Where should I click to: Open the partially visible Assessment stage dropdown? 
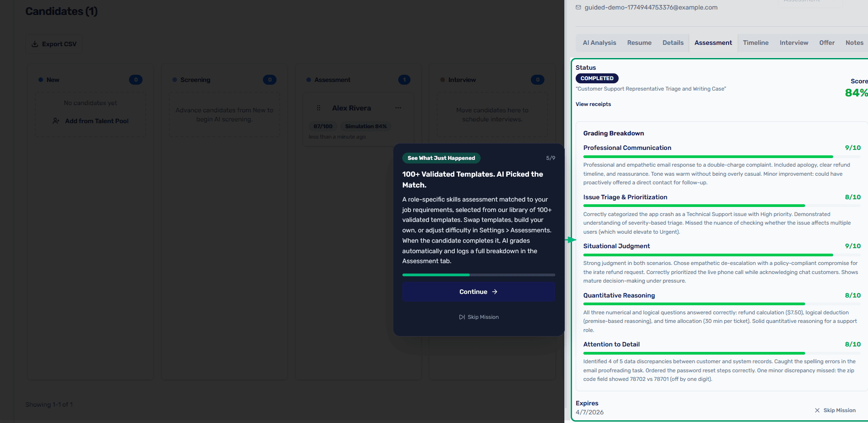point(810,3)
